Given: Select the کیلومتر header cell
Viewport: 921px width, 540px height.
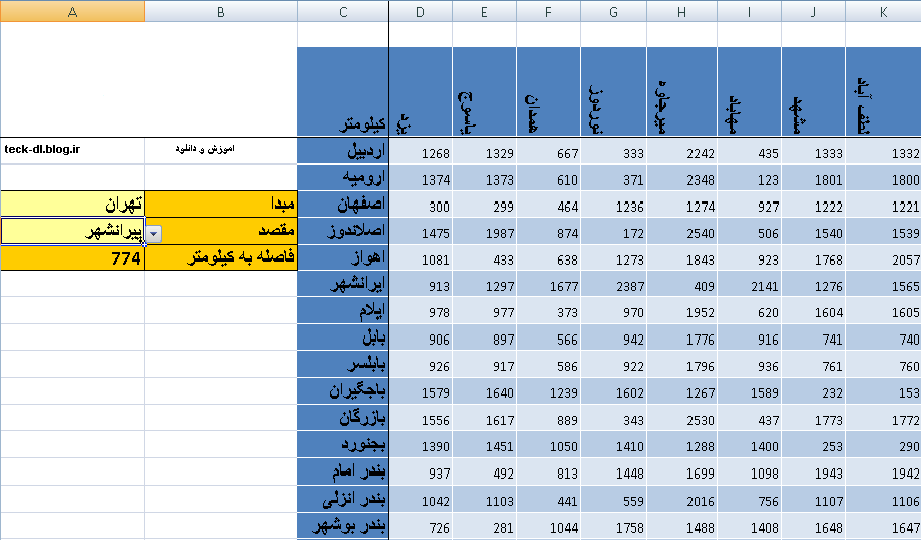Looking at the screenshot, I should click(343, 92).
